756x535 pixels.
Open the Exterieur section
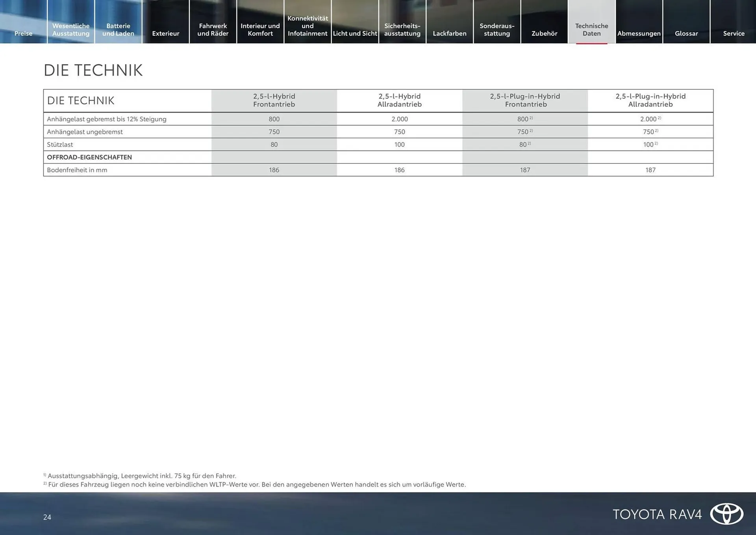point(165,33)
